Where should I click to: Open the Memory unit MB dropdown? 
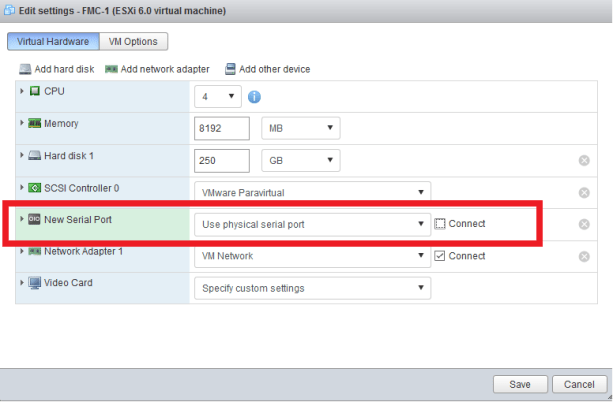300,128
